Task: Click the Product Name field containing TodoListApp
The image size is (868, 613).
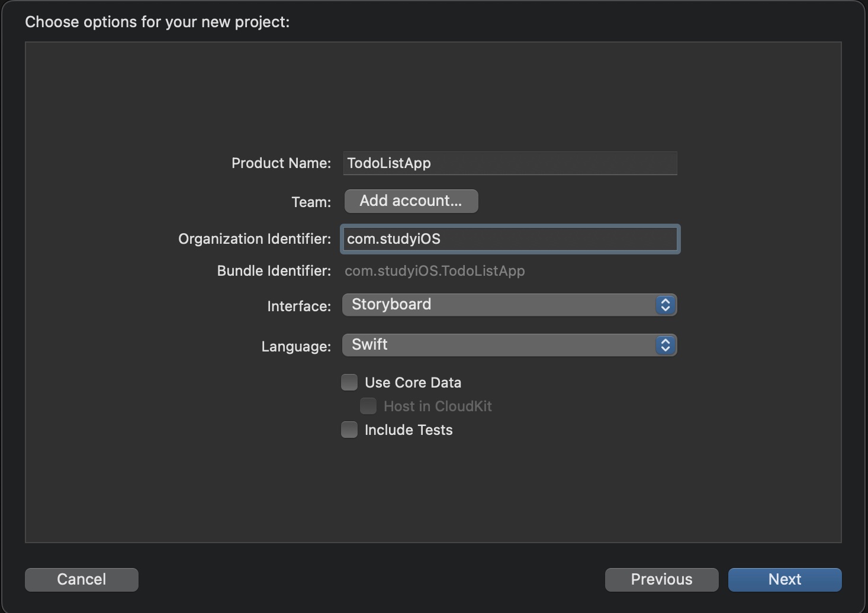Action: (510, 163)
